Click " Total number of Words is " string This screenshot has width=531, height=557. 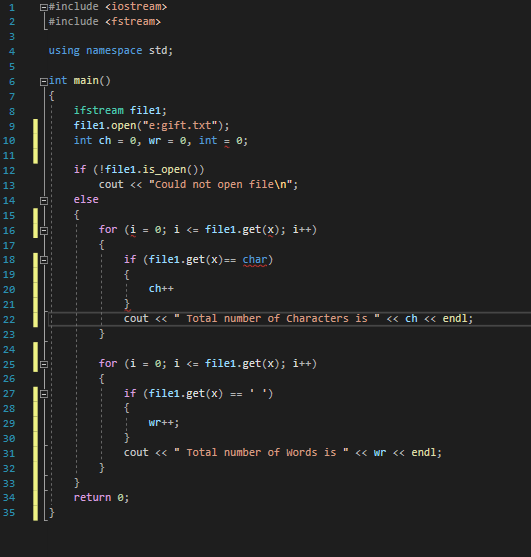261,452
